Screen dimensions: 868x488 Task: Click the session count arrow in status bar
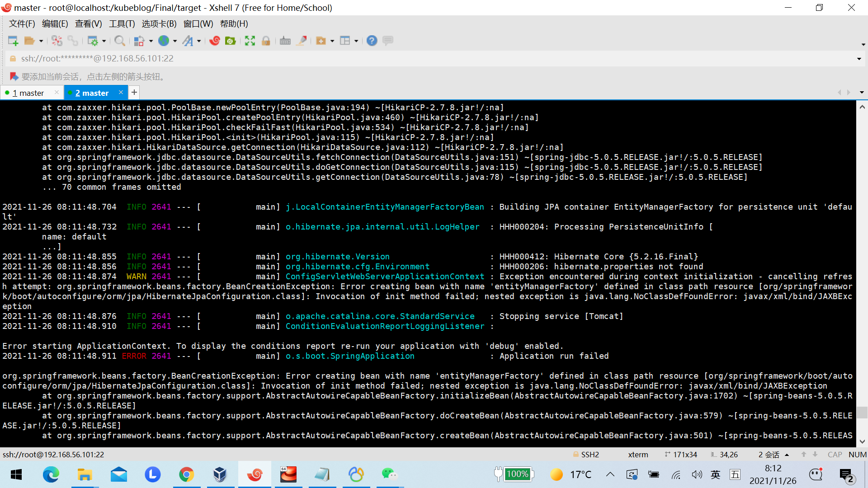[787, 455]
